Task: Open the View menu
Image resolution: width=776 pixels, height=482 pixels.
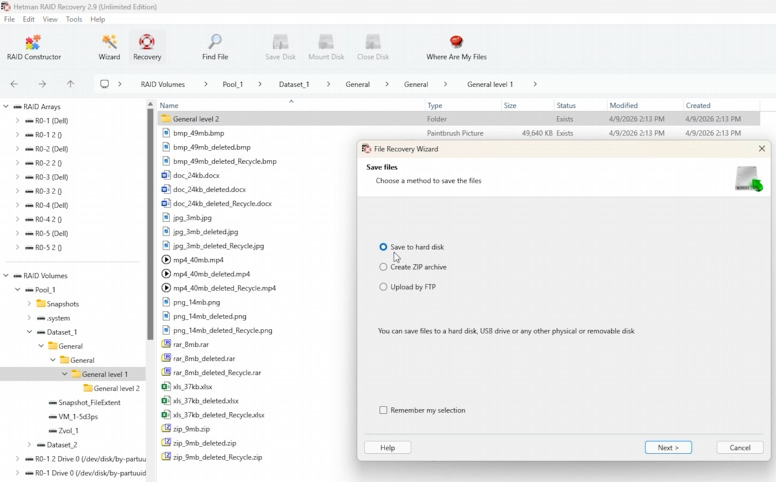Action: point(50,19)
